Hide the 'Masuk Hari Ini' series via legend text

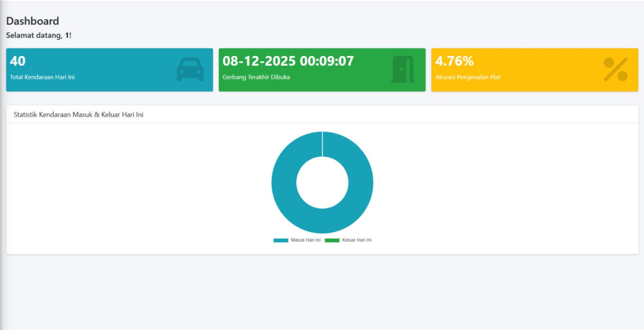[306, 240]
